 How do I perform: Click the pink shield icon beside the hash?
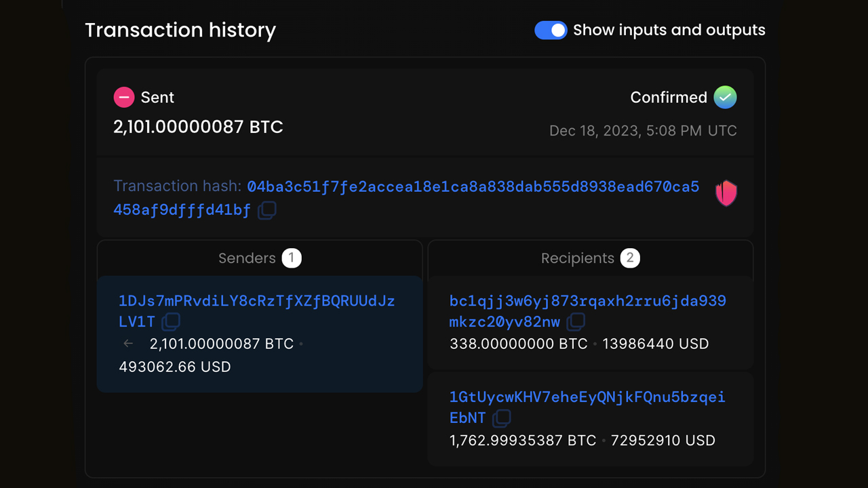click(x=726, y=193)
